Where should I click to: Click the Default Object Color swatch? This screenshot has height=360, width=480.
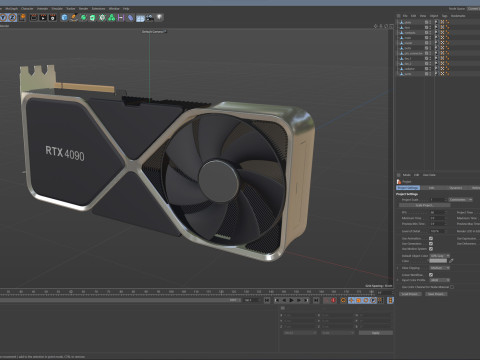point(438,261)
